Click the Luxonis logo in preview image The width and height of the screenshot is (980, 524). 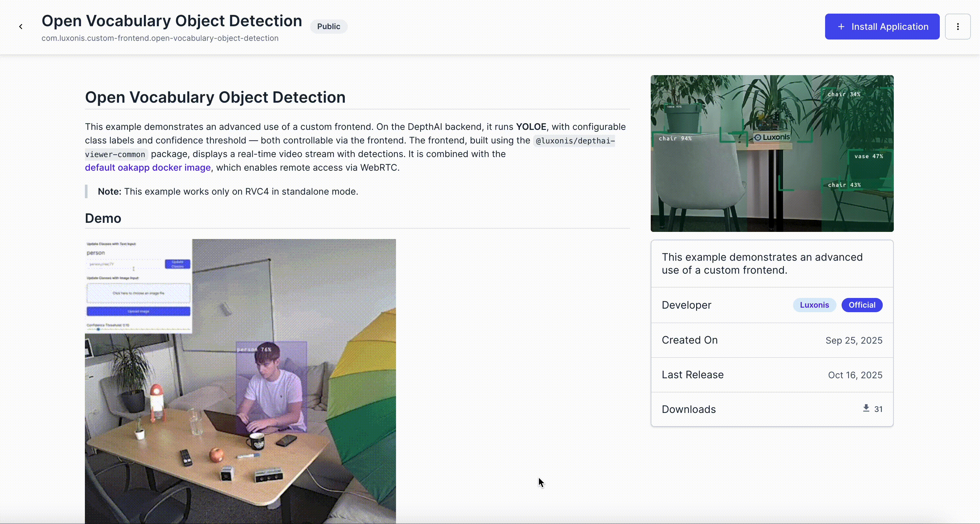click(772, 137)
